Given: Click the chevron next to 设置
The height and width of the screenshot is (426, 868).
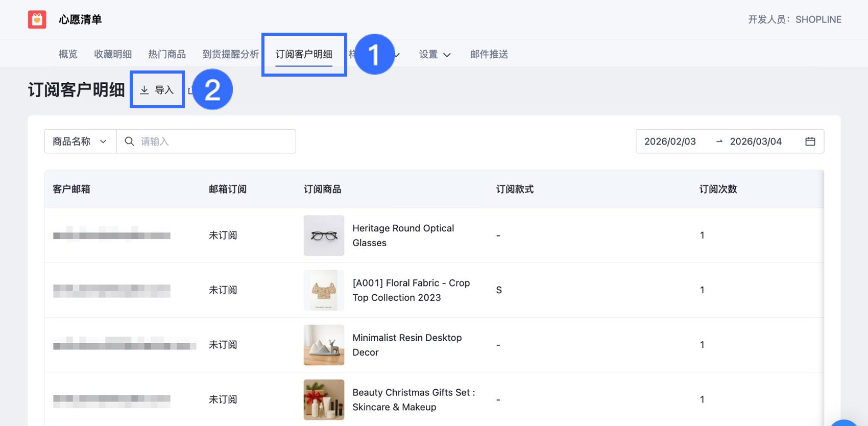Looking at the screenshot, I should (x=447, y=55).
